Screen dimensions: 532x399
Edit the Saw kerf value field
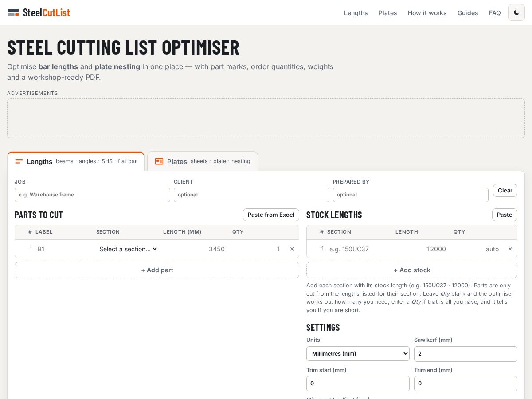pos(465,354)
